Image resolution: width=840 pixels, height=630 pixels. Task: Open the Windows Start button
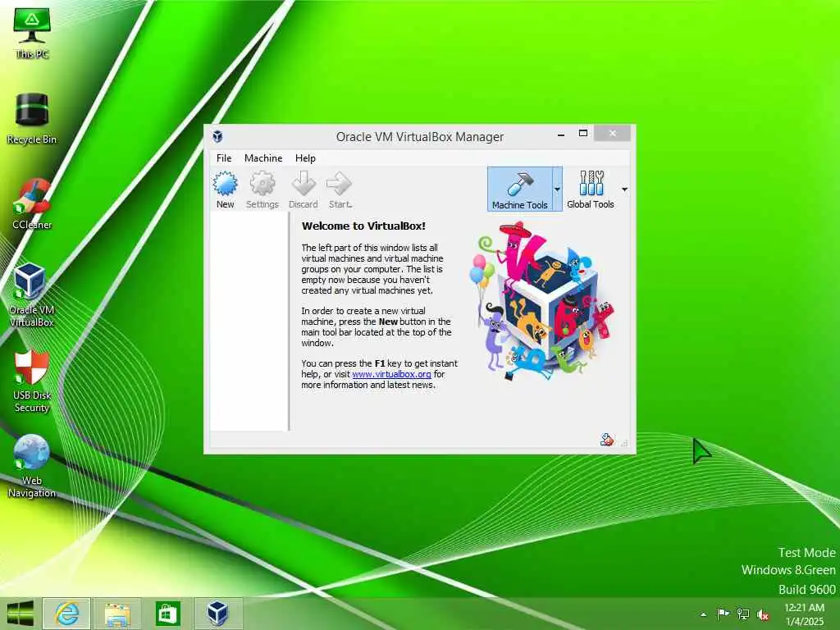(x=20, y=614)
